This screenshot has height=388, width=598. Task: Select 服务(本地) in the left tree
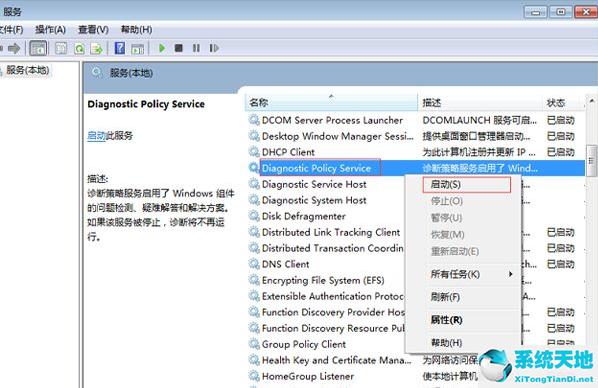click(27, 70)
